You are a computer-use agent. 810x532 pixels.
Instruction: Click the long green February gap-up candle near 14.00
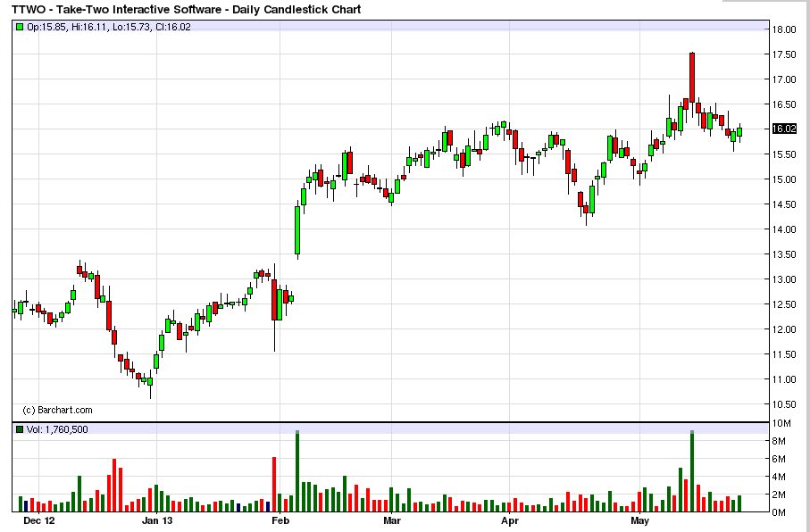[297, 230]
